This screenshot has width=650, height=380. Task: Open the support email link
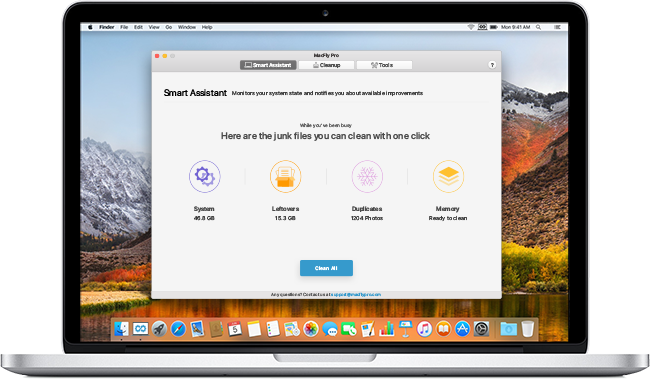click(356, 295)
